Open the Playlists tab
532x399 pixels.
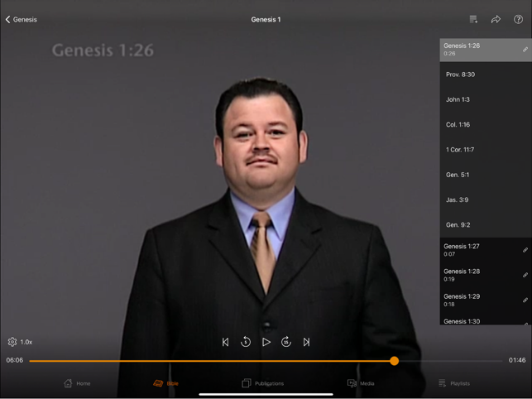pos(454,383)
